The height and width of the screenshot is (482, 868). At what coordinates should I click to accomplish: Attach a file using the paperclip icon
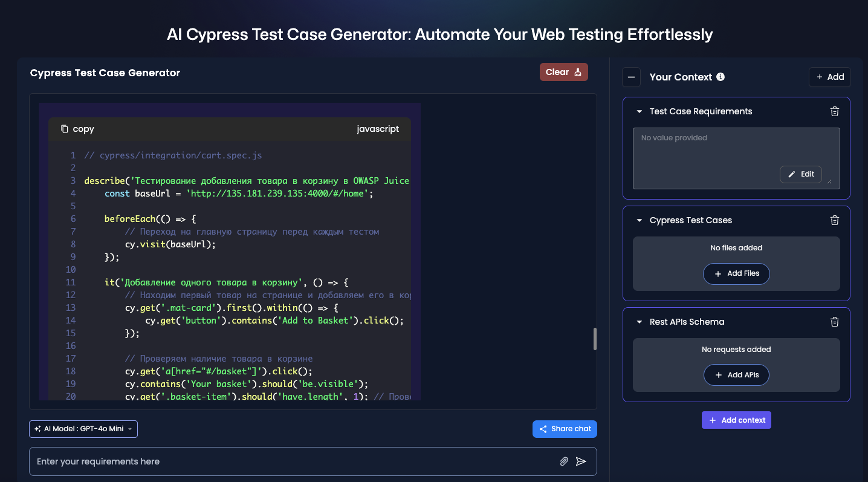click(564, 461)
